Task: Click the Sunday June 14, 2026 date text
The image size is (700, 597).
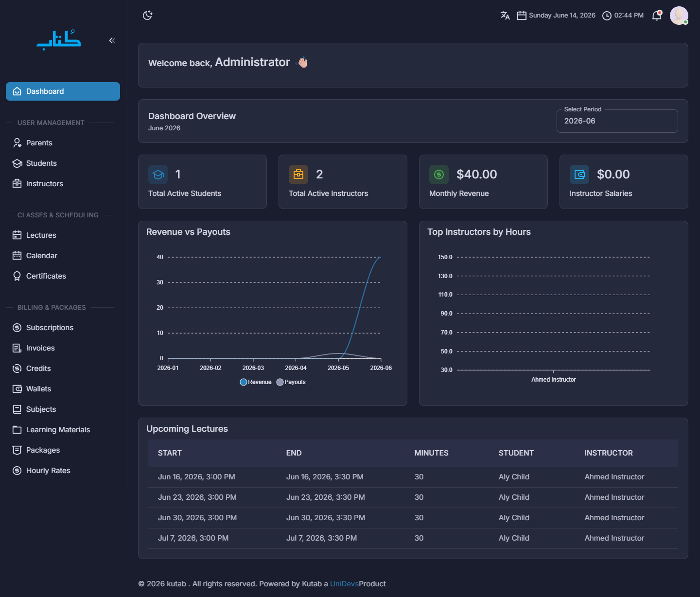Action: (x=562, y=16)
